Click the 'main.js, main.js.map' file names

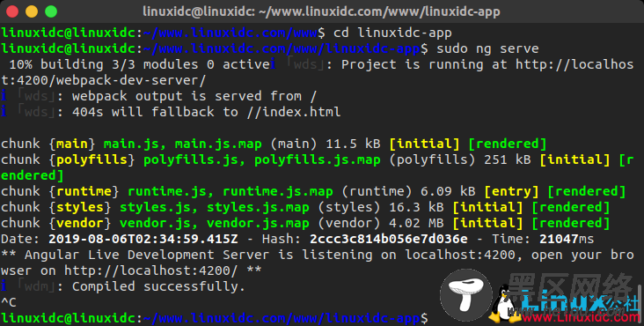pyautogui.click(x=182, y=144)
